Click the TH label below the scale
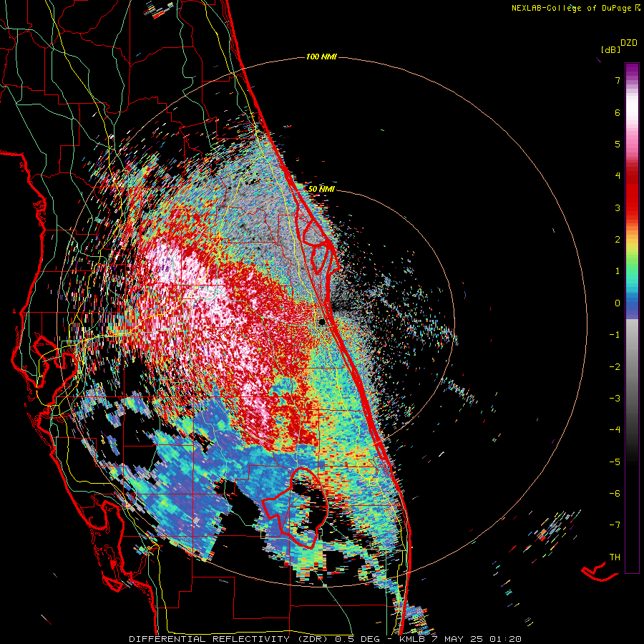This screenshot has width=644, height=644. (x=615, y=557)
